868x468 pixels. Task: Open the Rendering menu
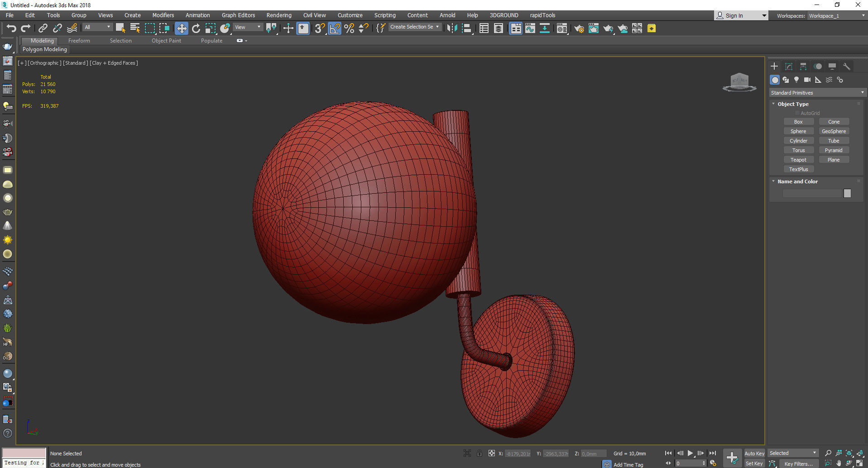click(x=279, y=15)
